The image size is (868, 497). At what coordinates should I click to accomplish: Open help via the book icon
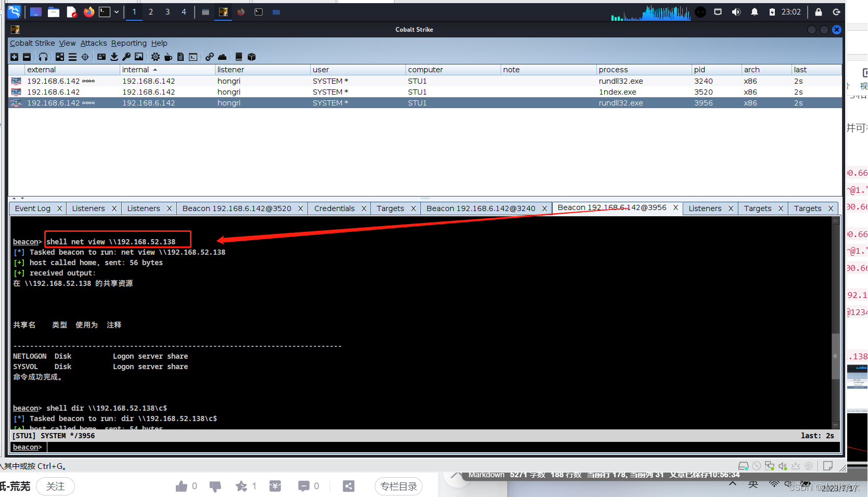239,57
